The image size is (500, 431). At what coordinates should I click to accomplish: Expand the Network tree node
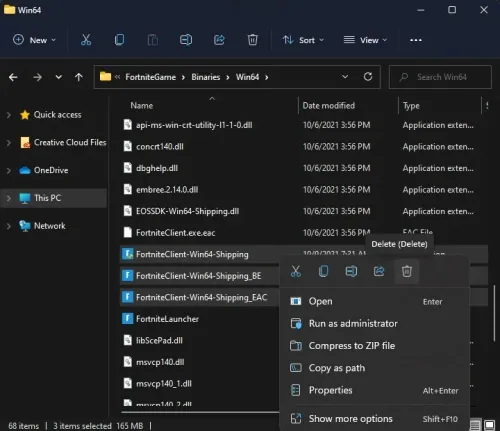coord(9,226)
